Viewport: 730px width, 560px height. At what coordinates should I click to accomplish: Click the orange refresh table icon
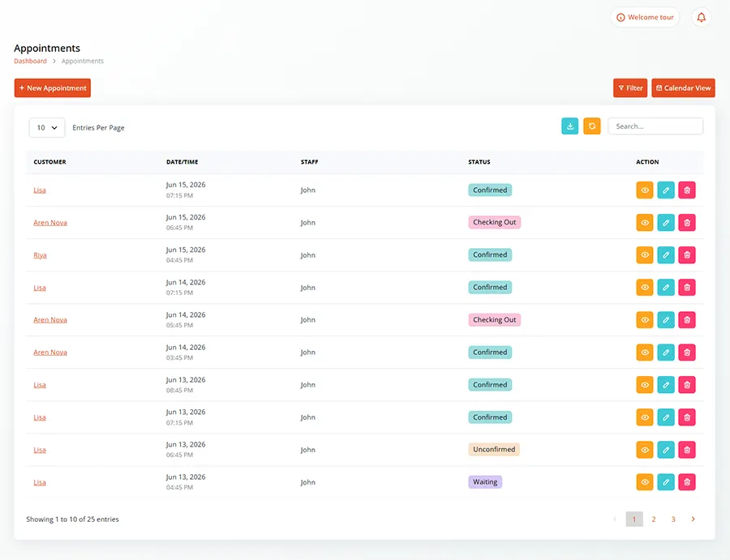pos(592,126)
